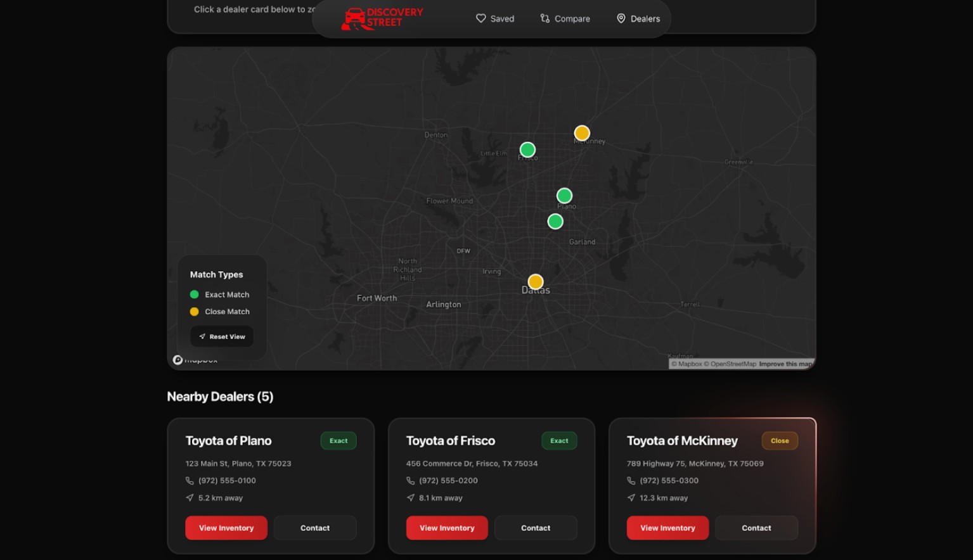This screenshot has width=973, height=560.
Task: Select the green Plano map marker
Action: click(564, 196)
